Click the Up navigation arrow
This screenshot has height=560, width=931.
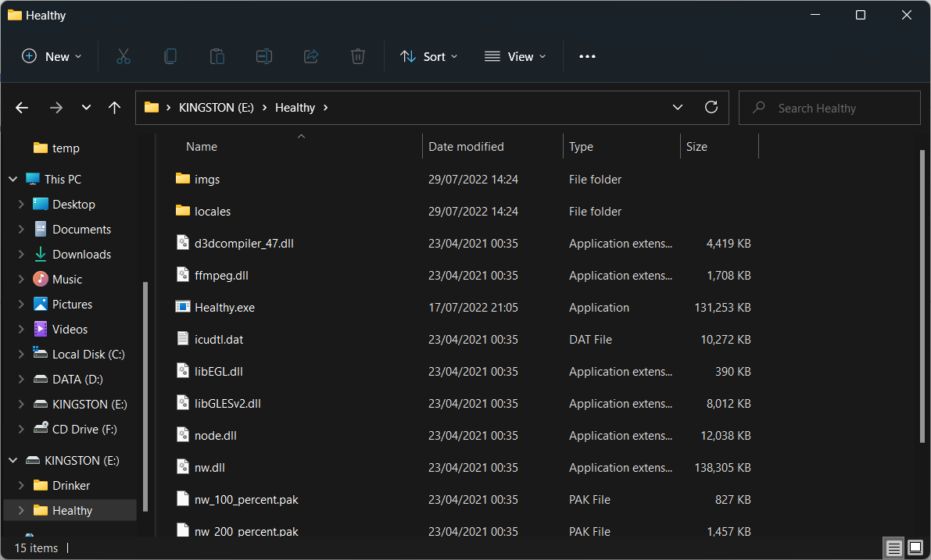point(114,107)
